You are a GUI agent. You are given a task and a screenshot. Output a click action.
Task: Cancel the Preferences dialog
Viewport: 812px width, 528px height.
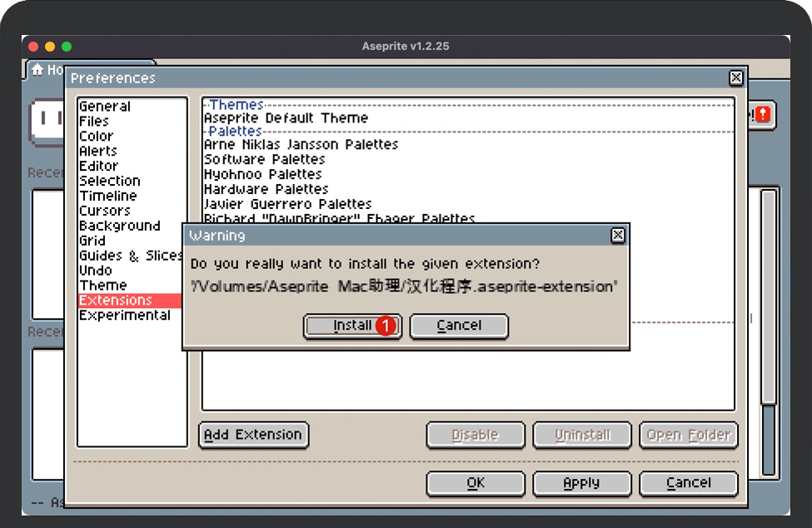click(x=689, y=484)
